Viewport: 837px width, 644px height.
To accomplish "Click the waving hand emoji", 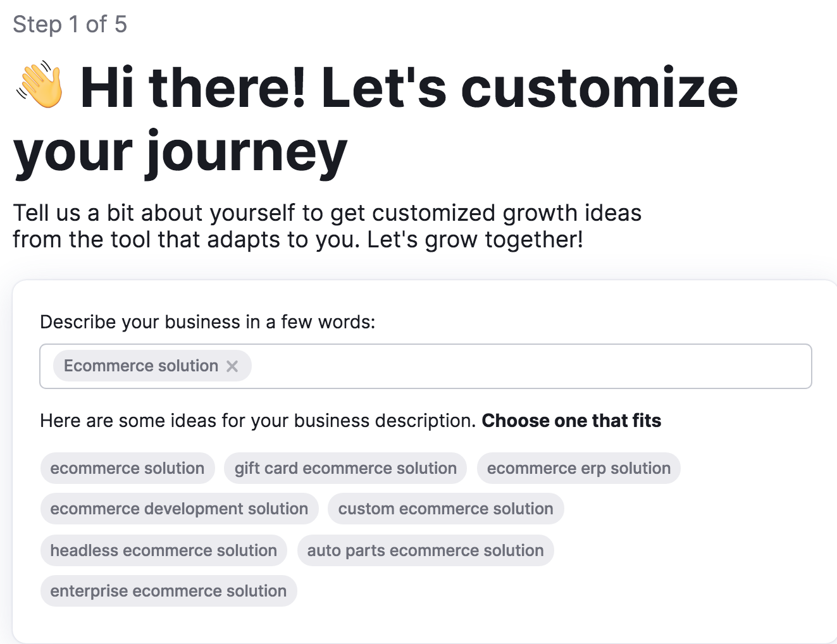I will point(40,85).
